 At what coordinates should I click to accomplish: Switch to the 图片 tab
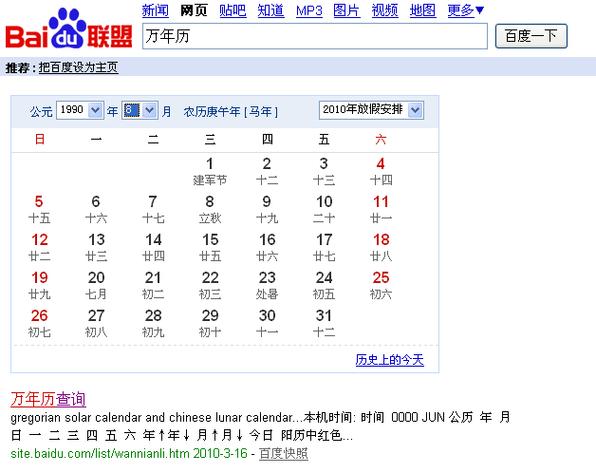tap(347, 10)
